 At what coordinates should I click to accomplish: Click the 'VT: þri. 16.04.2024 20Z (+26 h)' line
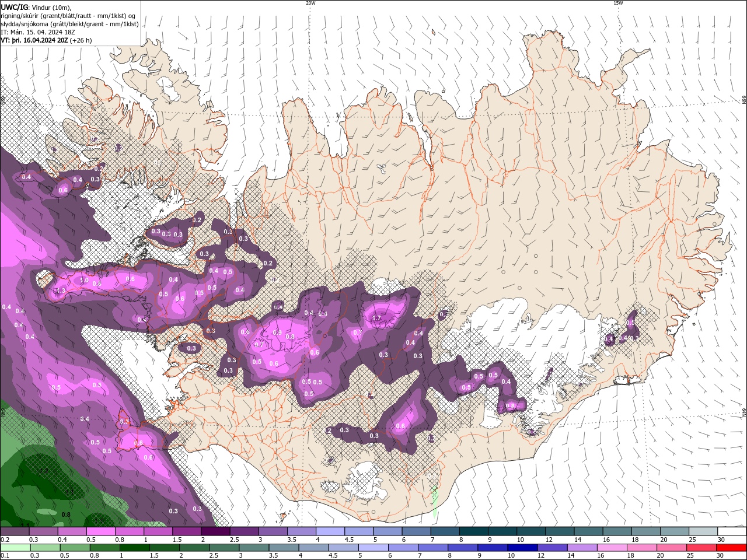[x=46, y=40]
